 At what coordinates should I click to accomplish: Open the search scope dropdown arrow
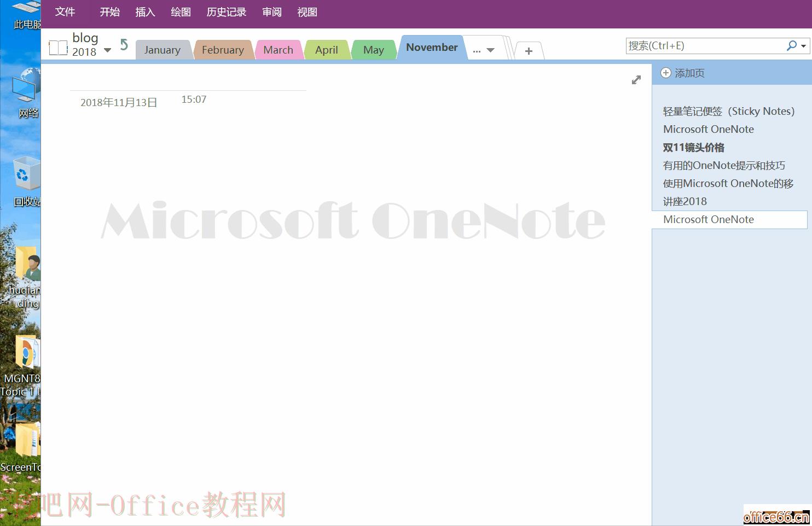tap(803, 46)
